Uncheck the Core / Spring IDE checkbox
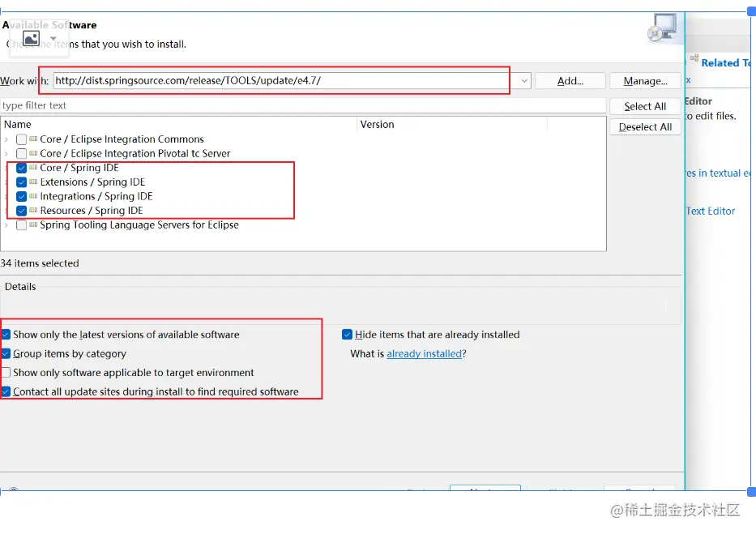Image resolution: width=756 pixels, height=534 pixels. (21, 168)
